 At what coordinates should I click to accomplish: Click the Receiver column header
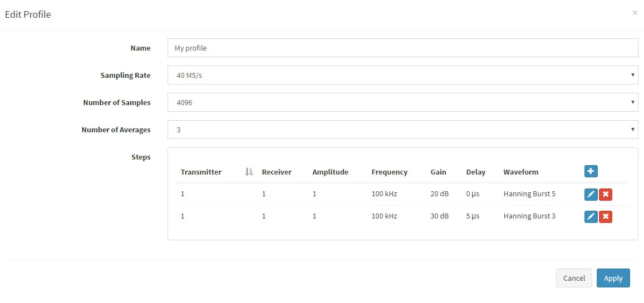click(277, 172)
